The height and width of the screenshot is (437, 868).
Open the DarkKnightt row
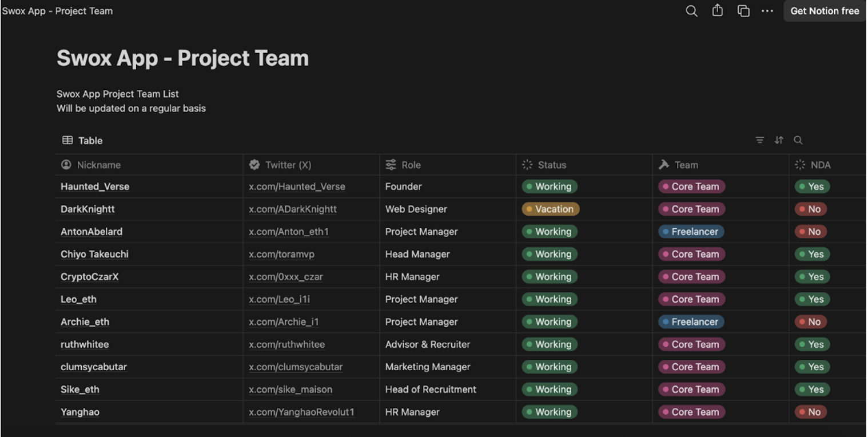point(87,209)
